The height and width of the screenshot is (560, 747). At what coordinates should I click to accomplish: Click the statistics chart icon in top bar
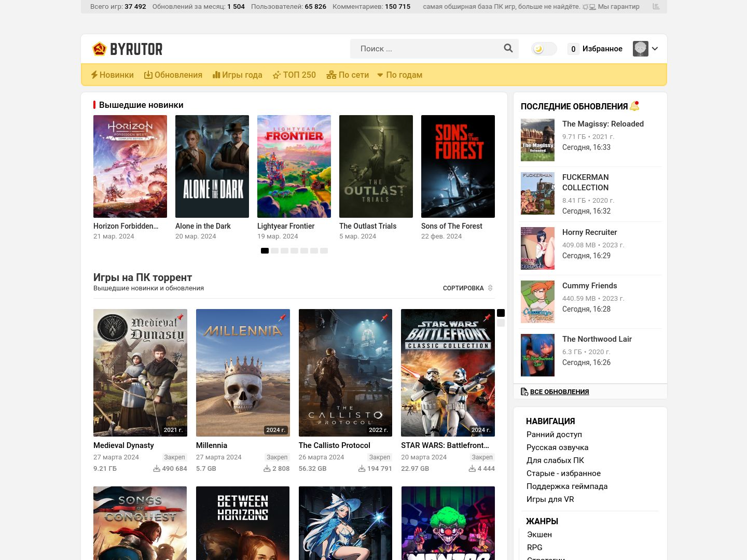click(x=656, y=7)
